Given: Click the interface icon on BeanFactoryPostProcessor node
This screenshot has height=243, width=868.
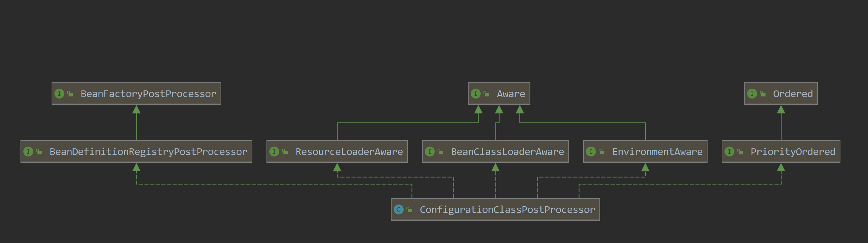Looking at the screenshot, I should (x=59, y=94).
